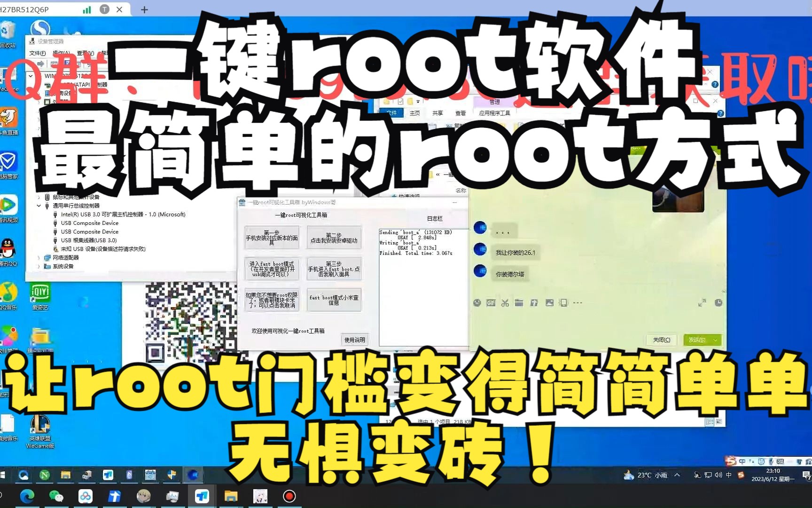Click the avatar beside message 我让你装的26.1
The image size is (812, 508).
point(480,249)
